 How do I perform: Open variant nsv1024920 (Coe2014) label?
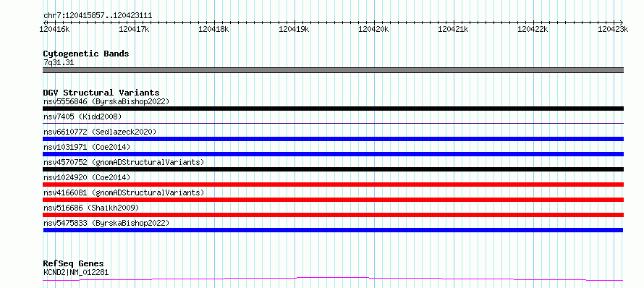pyautogui.click(x=87, y=177)
